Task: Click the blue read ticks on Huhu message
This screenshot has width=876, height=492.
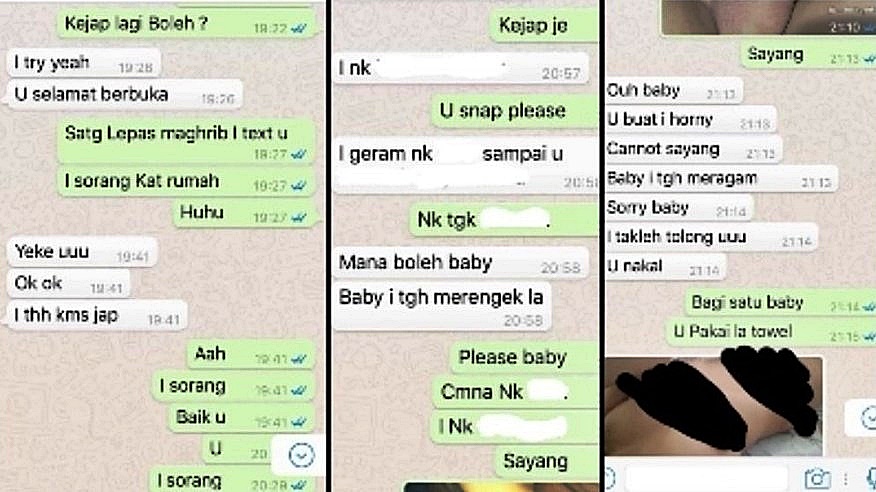Action: 299,218
